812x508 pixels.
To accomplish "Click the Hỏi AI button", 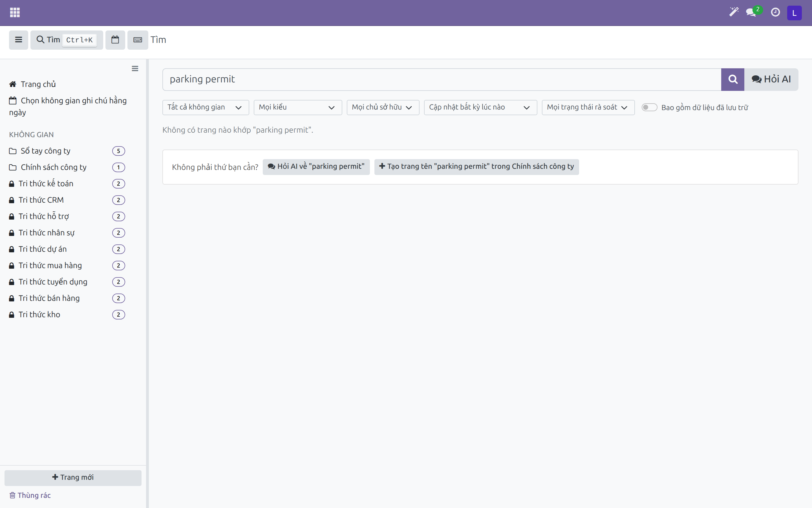I will [x=771, y=79].
